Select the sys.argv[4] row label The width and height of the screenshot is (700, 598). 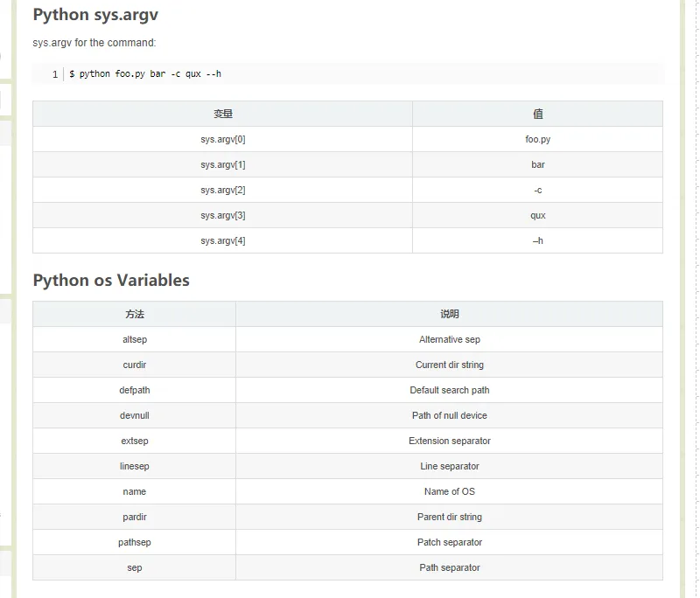(222, 240)
